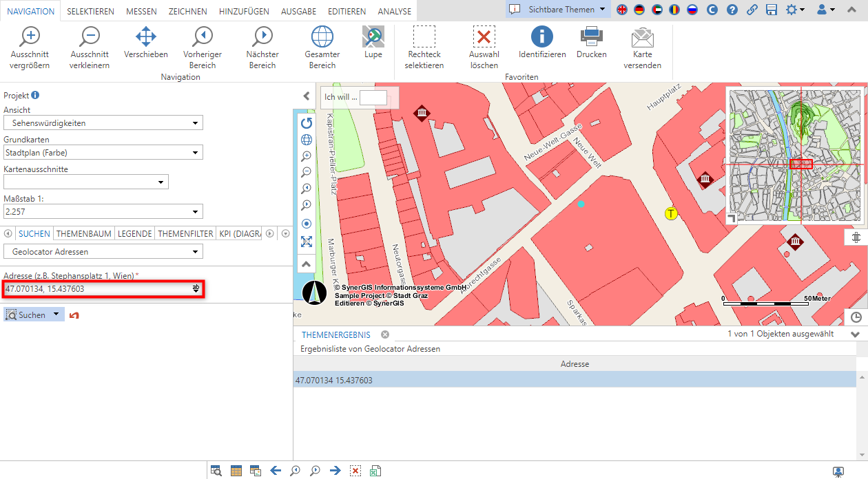Export results with the Excel icon
The height and width of the screenshot is (479, 868).
[x=375, y=471]
